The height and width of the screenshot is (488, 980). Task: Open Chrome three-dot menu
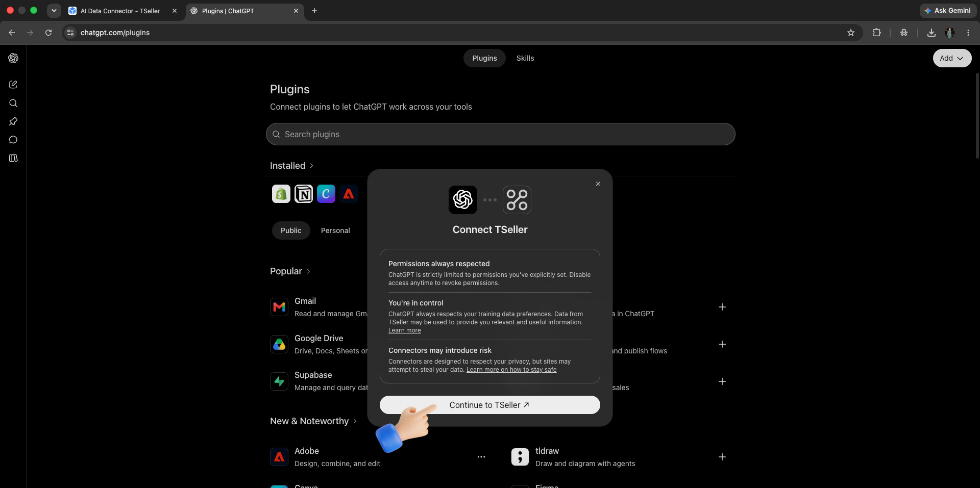click(968, 33)
